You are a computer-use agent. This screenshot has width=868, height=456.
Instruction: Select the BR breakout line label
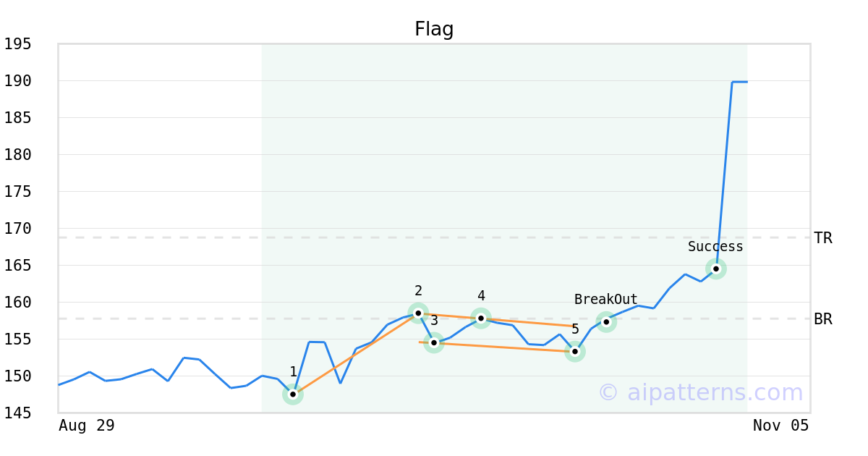tap(823, 319)
